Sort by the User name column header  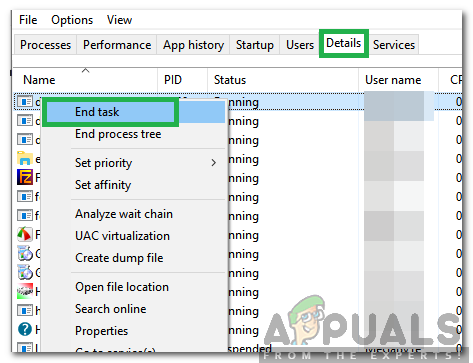398,80
